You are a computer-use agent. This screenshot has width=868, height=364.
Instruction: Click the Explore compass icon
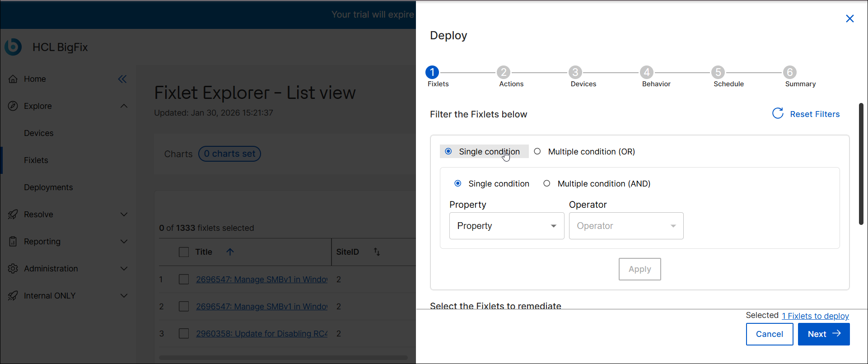click(13, 106)
